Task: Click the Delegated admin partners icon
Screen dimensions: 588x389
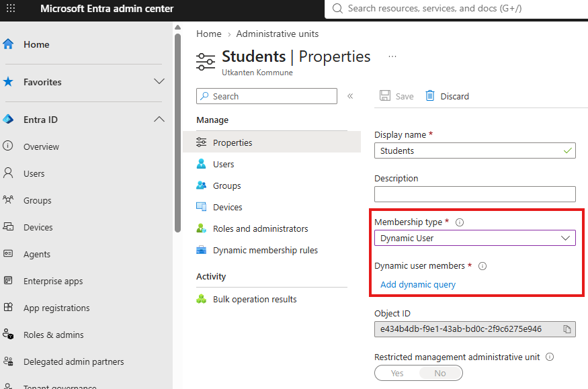Action: [8, 361]
